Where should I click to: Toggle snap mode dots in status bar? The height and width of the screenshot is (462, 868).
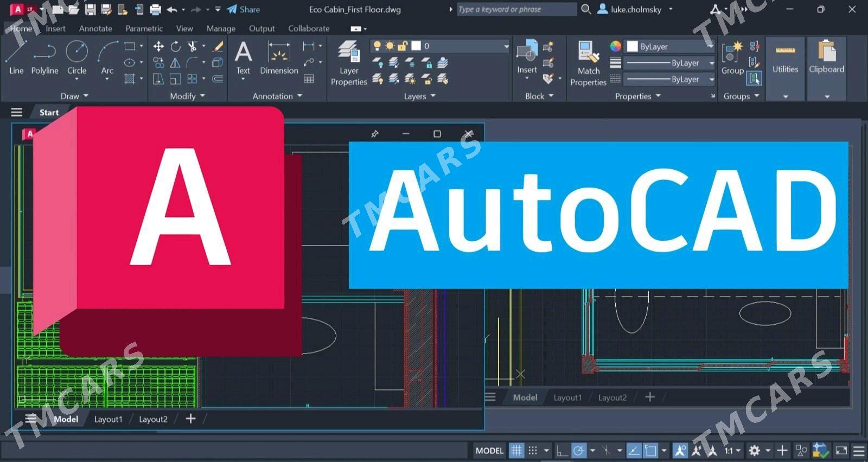[x=533, y=451]
